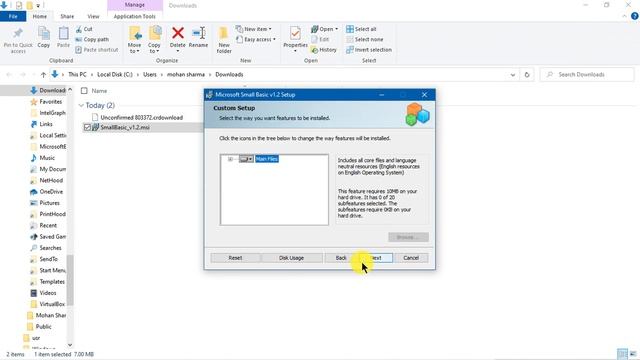Click Disk Usage in Setup dialog
Screen dimensions: 640x360
tap(291, 258)
